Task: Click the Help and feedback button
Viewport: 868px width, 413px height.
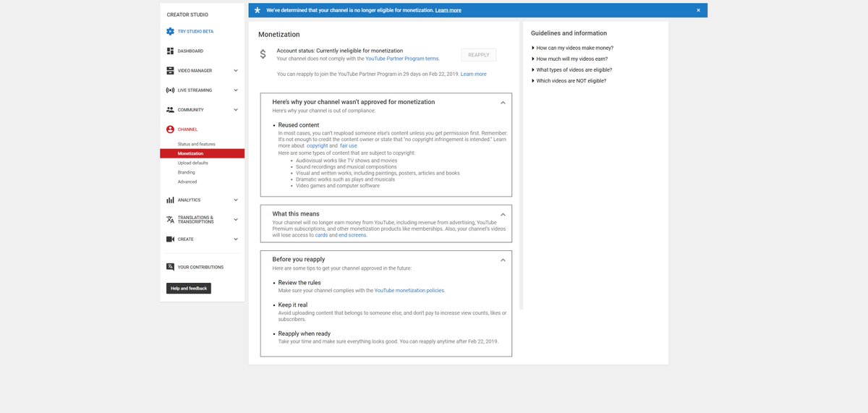Action: click(189, 288)
